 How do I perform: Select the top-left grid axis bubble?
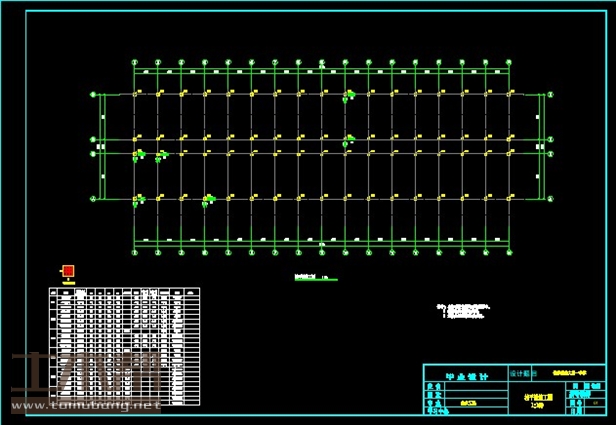(135, 61)
